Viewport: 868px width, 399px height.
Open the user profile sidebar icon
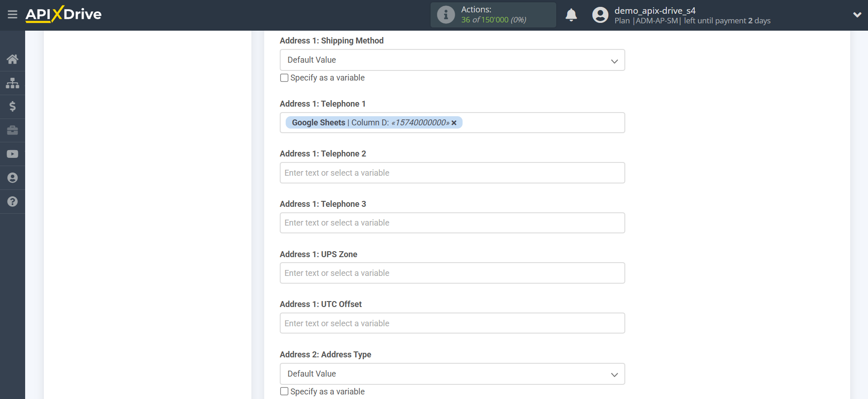[12, 178]
